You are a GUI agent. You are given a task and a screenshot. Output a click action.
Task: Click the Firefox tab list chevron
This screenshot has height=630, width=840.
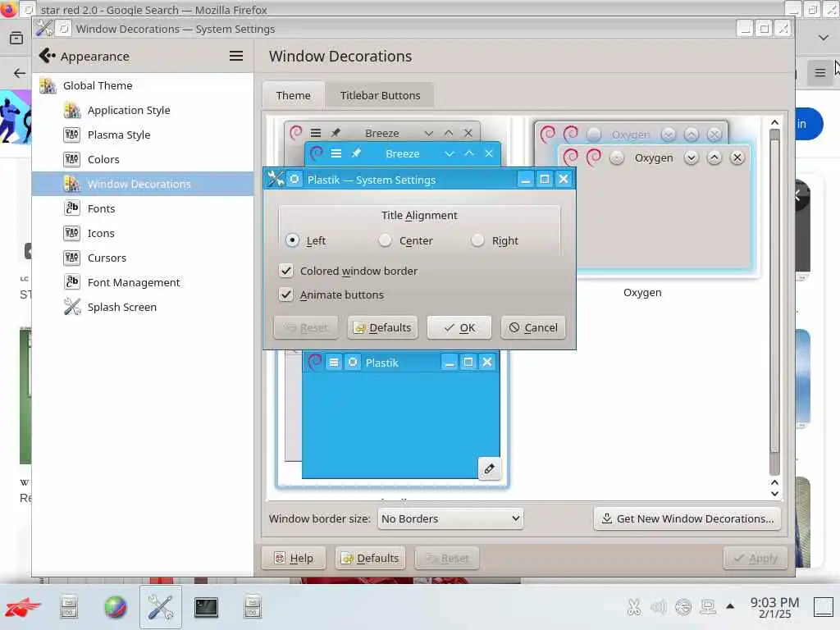point(824,38)
